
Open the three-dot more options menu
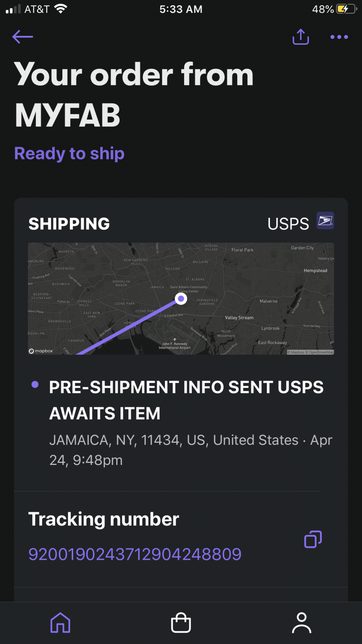coord(339,37)
